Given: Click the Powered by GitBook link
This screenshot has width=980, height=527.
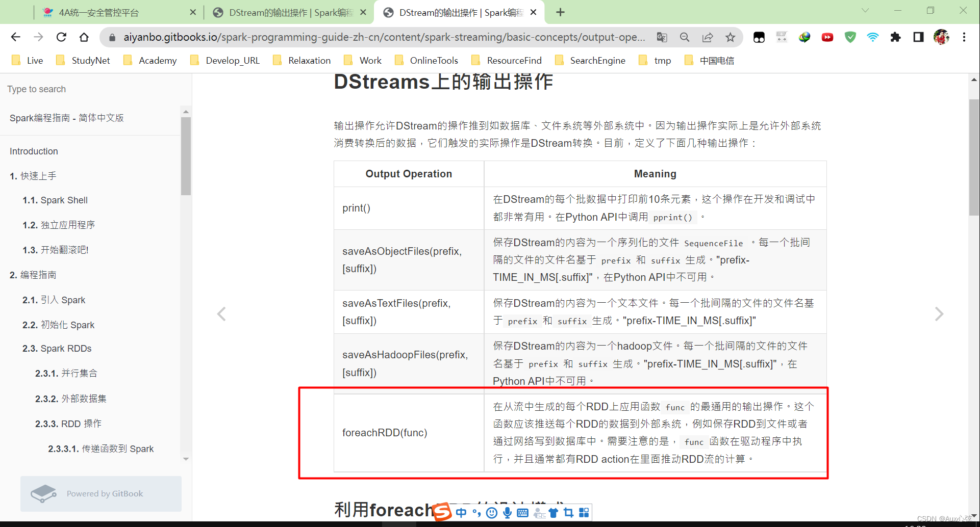Looking at the screenshot, I should 100,493.
